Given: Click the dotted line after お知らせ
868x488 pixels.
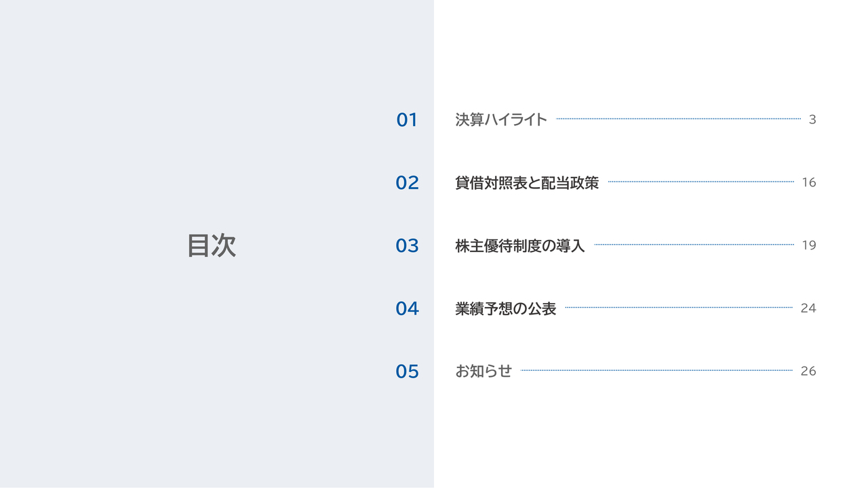Looking at the screenshot, I should coord(656,370).
